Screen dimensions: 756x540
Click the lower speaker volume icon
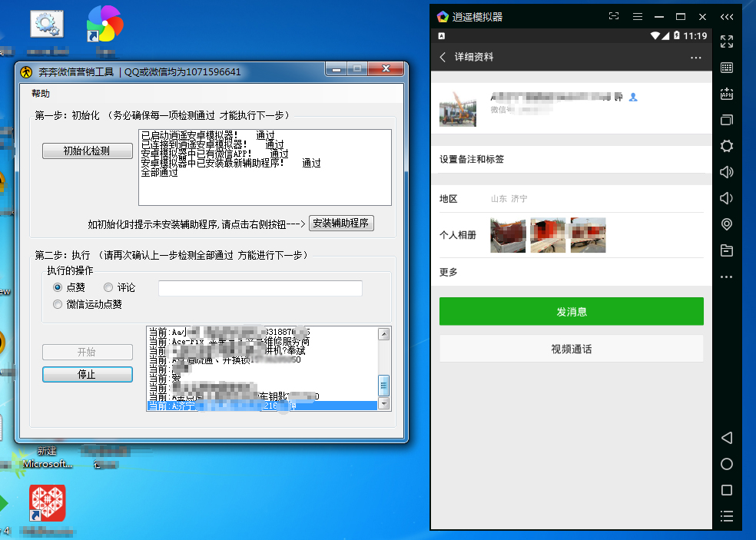pyautogui.click(x=727, y=198)
